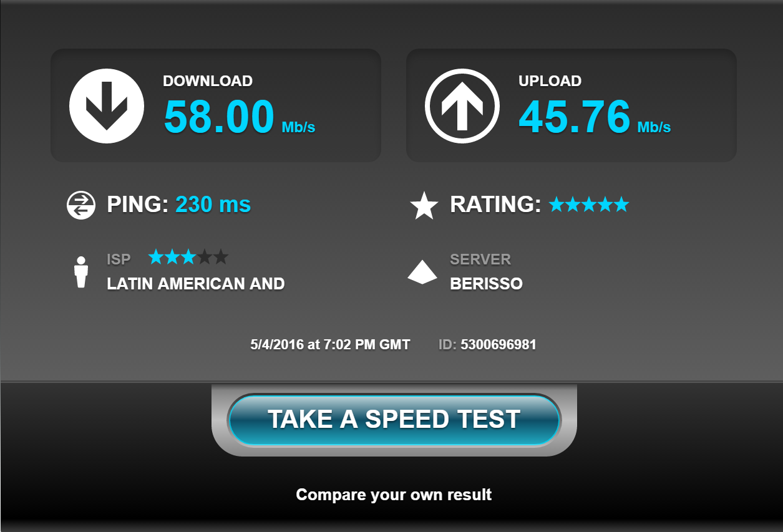Click Compare your own result text

click(x=394, y=495)
